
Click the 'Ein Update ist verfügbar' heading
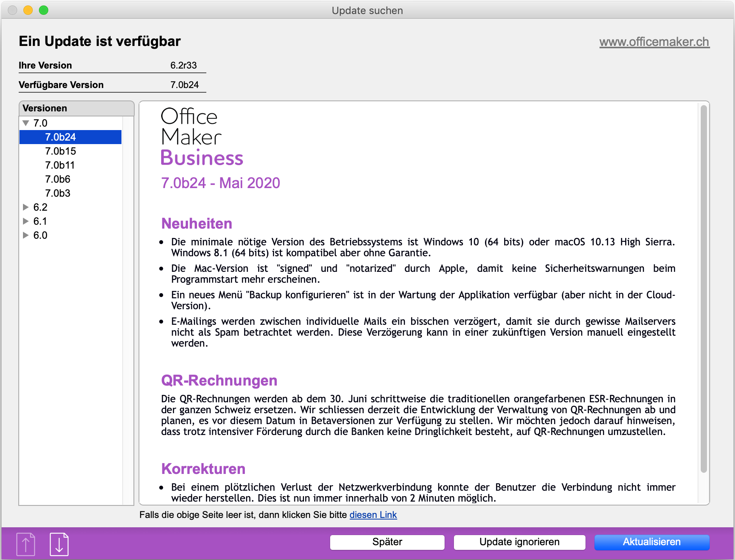pos(100,41)
